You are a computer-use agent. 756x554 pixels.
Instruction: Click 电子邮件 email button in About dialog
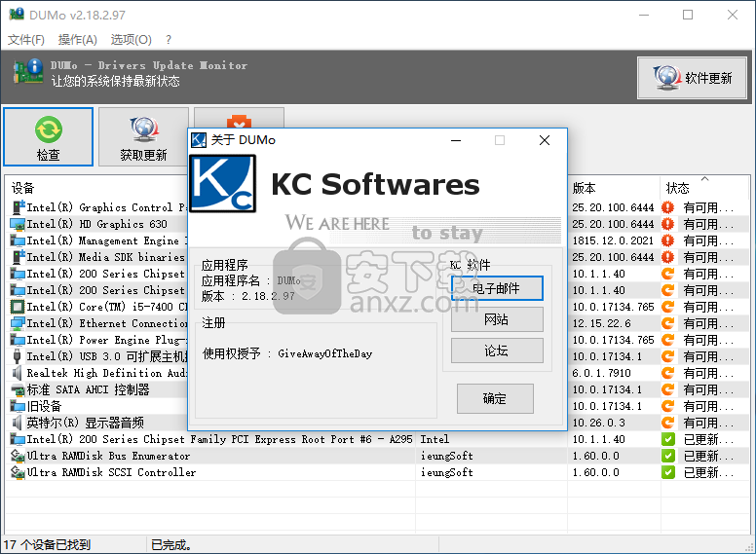[x=497, y=288]
